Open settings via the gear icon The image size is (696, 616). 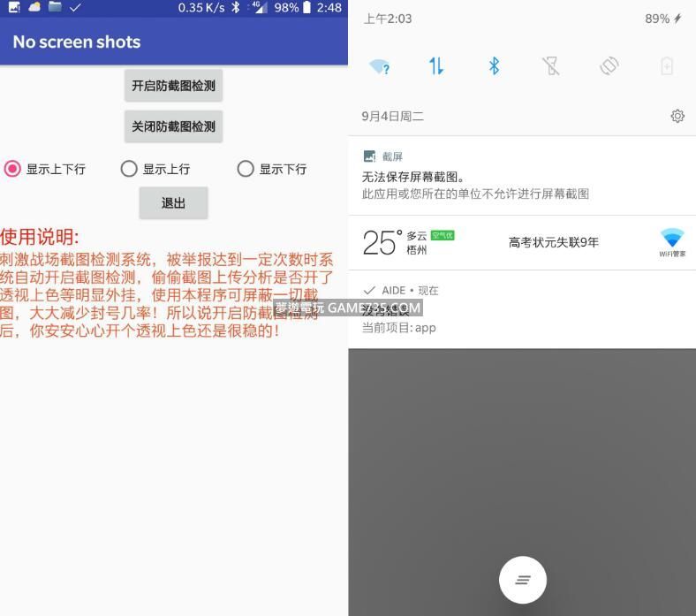(x=677, y=116)
